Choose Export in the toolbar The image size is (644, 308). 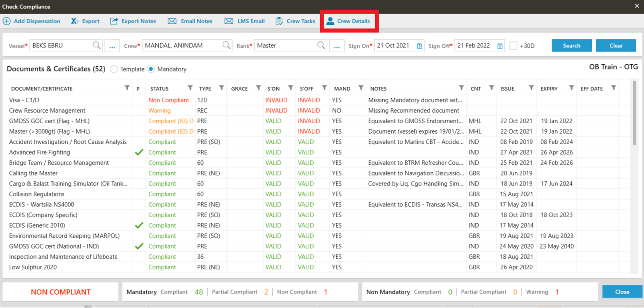pos(85,21)
